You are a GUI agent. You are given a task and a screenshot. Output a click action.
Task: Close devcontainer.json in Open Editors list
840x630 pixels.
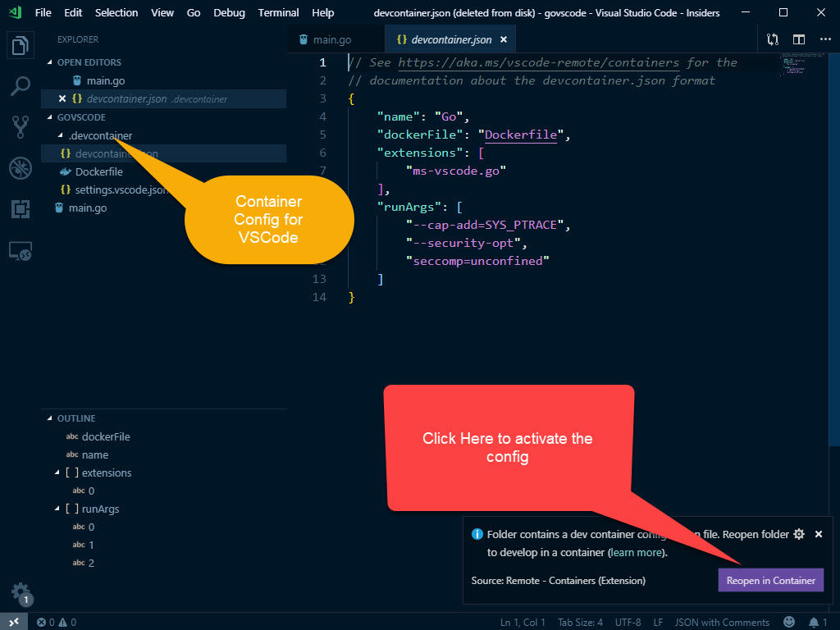[62, 98]
